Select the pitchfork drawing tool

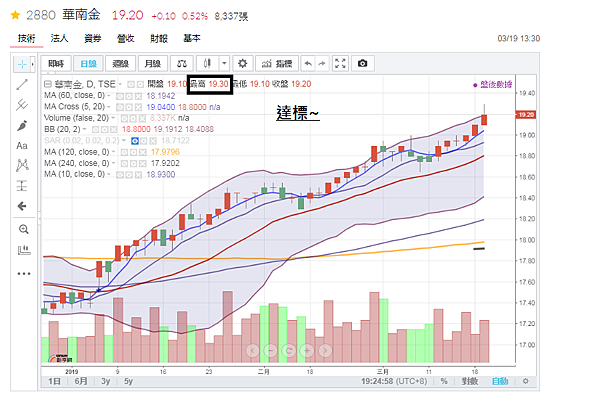pos(22,104)
